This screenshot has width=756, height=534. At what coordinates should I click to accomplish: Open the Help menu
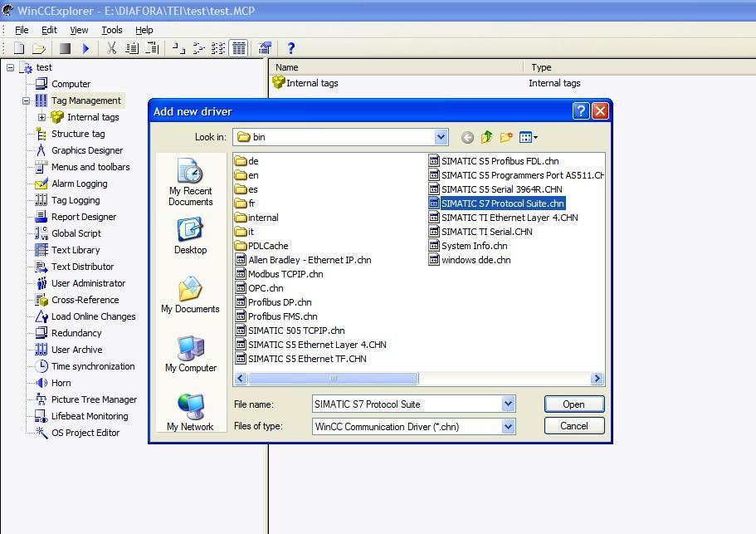pos(144,30)
